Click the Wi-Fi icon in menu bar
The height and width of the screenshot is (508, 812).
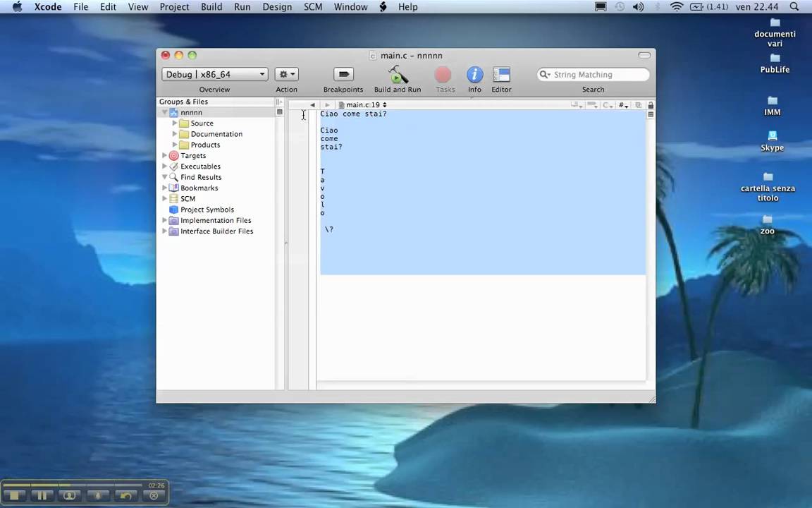click(x=677, y=7)
